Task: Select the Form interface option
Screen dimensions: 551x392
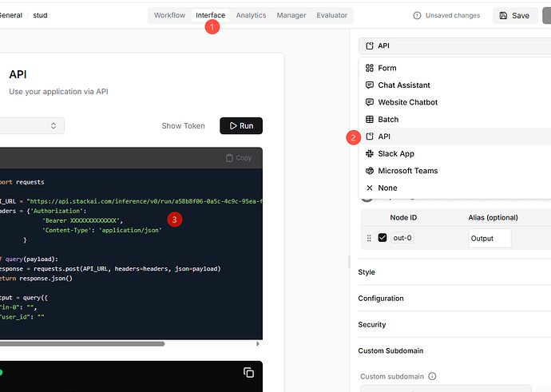Action: click(454, 68)
